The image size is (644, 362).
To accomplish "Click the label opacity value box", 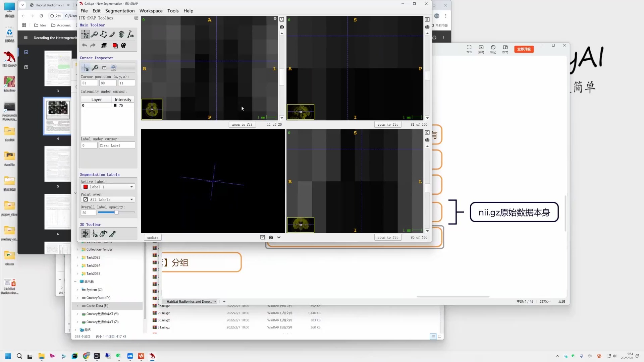I will 88,213.
